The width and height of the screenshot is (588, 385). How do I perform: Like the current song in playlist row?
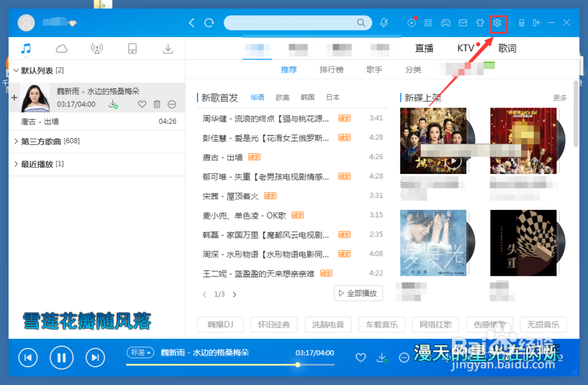pyautogui.click(x=142, y=104)
